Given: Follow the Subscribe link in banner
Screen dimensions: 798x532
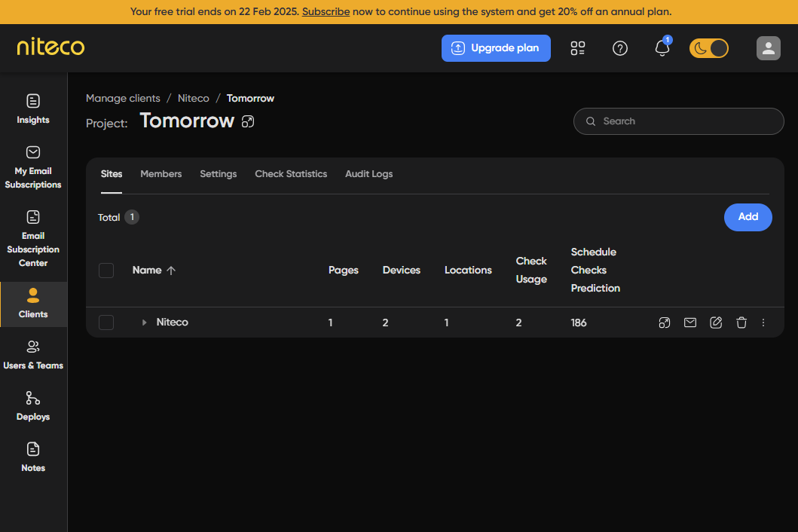Looking at the screenshot, I should click(x=326, y=12).
